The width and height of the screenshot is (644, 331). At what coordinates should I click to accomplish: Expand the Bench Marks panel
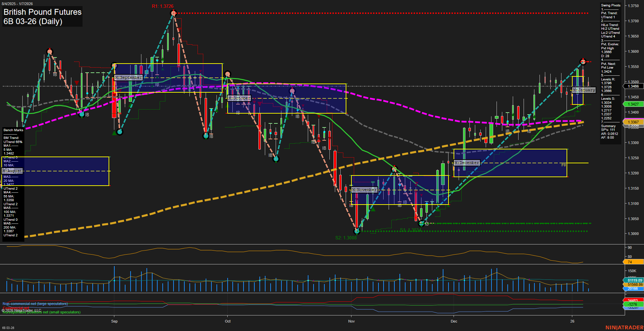(13, 130)
